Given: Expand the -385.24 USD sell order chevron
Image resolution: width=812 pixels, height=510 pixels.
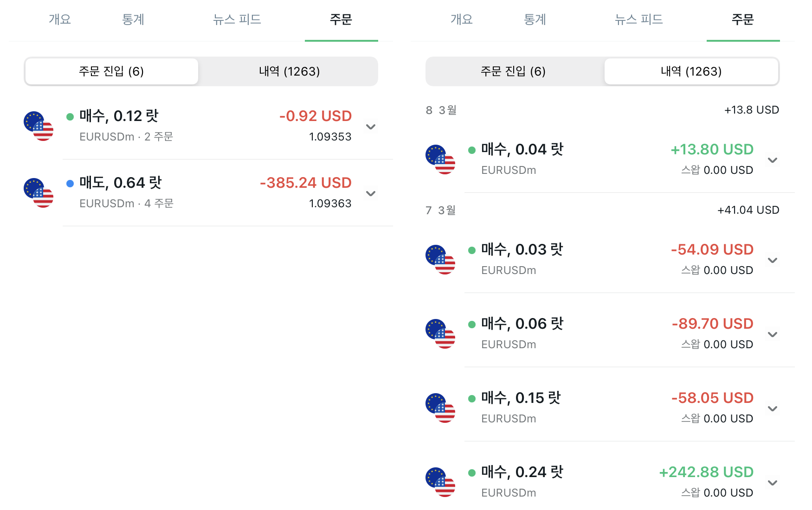Looking at the screenshot, I should click(x=370, y=193).
